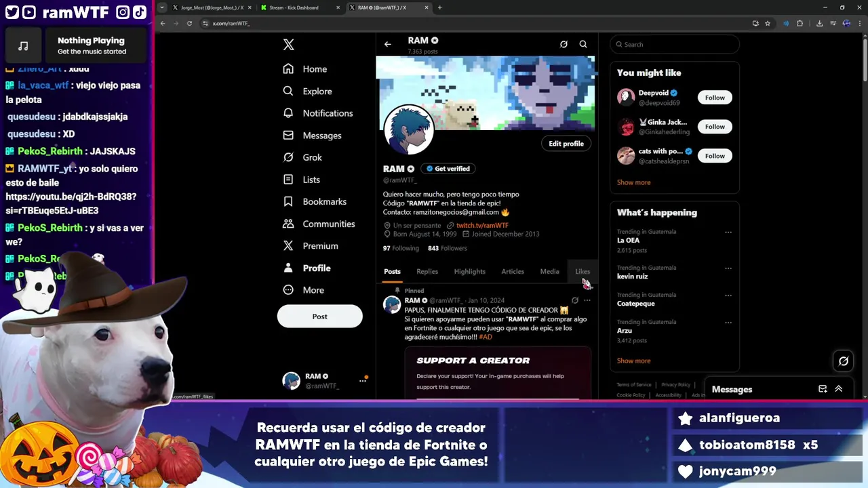Click the #AD hashtag in the pinned post
The width and height of the screenshot is (868, 488).
pyautogui.click(x=486, y=337)
